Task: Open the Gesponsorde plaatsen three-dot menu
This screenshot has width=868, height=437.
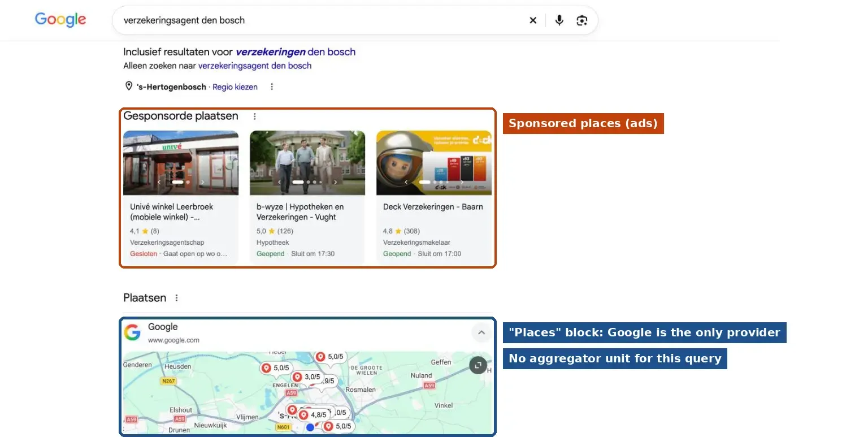Action: (x=255, y=116)
